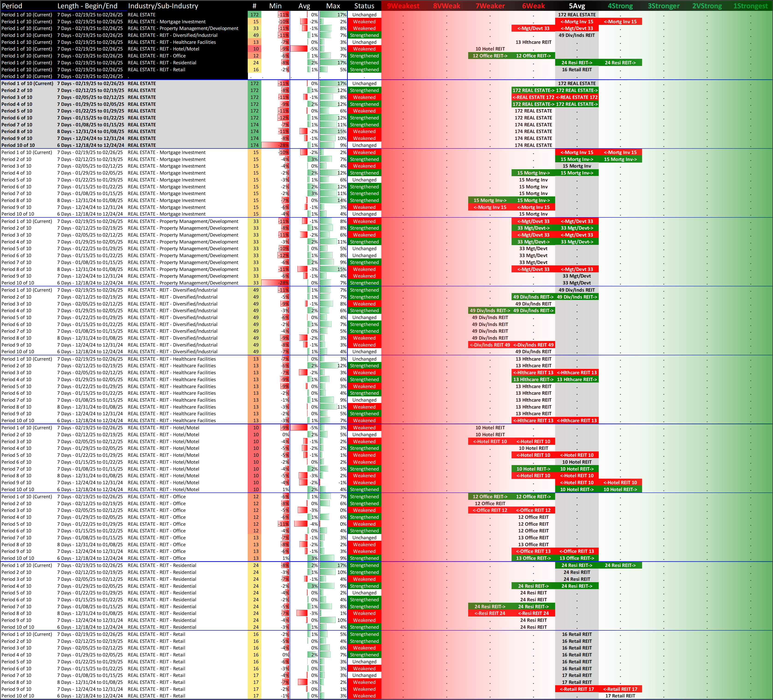This screenshot has width=773, height=700.
Task: Click the 'Period' column header
Action: pyautogui.click(x=12, y=6)
